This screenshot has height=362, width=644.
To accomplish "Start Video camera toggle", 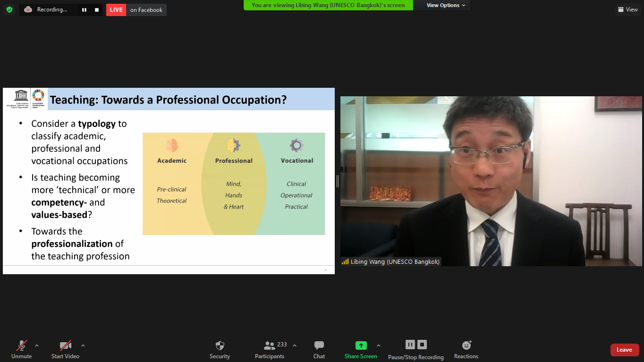I will tap(65, 350).
